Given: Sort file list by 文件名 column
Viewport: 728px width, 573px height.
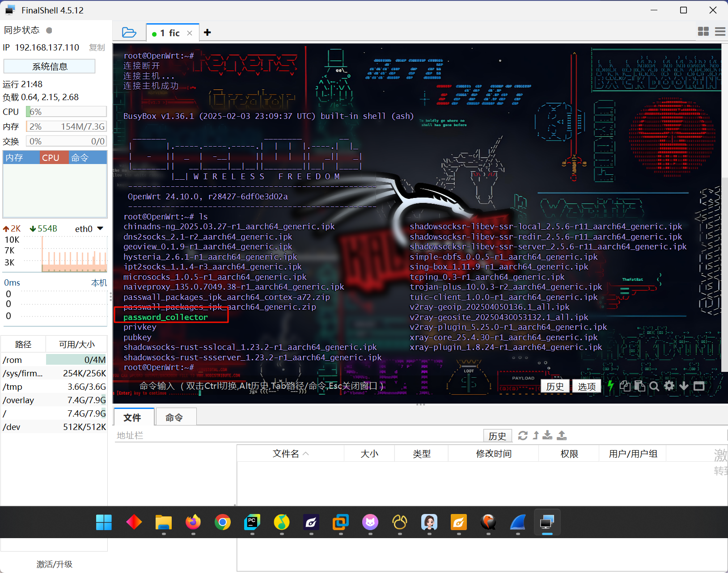Looking at the screenshot, I should [x=291, y=454].
